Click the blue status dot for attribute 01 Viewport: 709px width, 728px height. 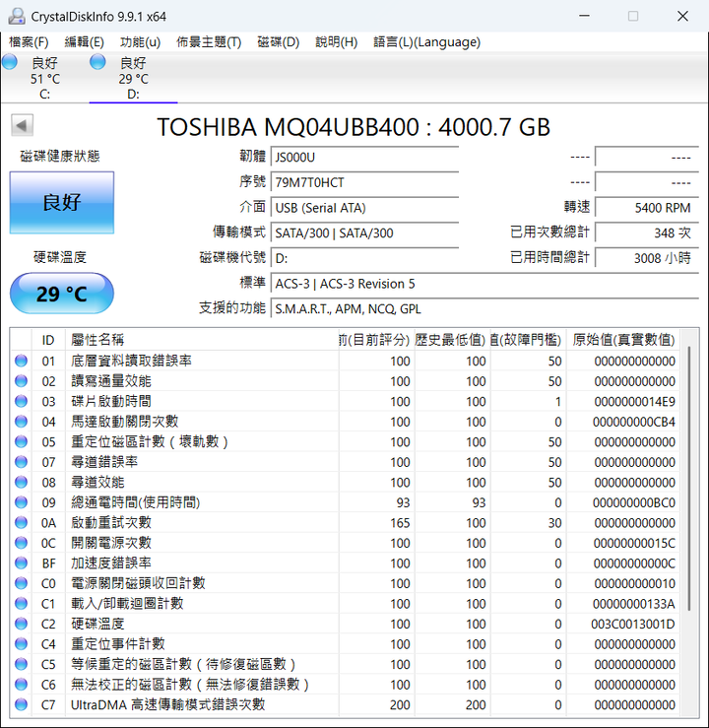pyautogui.click(x=21, y=361)
